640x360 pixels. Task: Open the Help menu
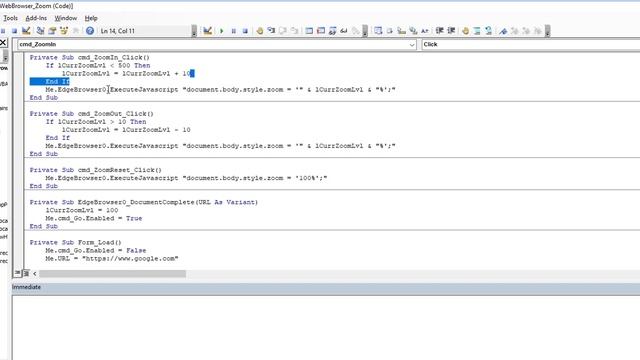pos(91,18)
